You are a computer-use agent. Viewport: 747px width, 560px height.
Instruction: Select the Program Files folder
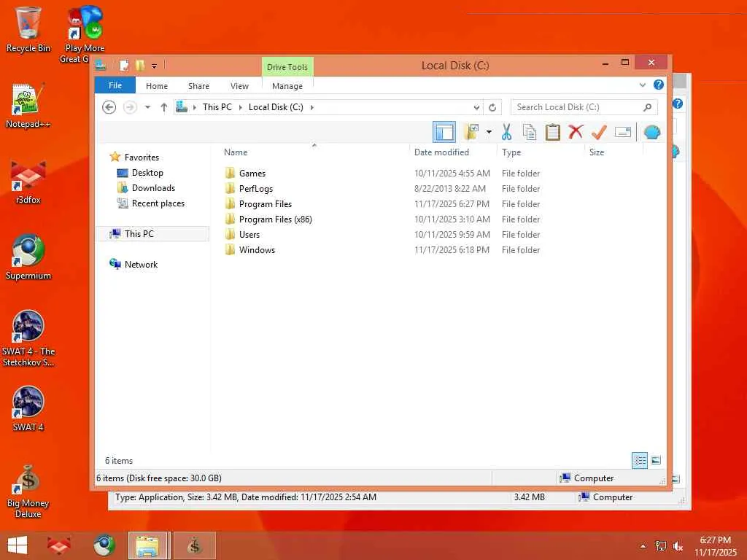266,204
